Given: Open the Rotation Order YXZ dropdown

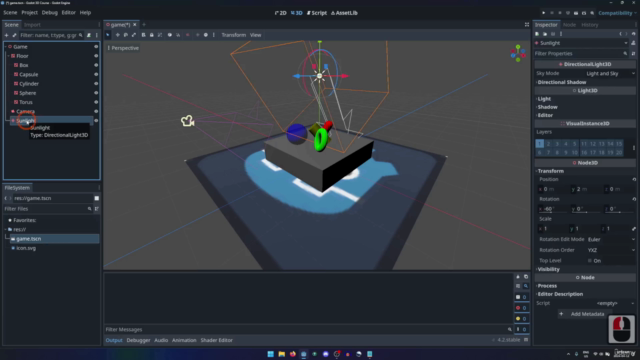Looking at the screenshot, I should pos(611,250).
